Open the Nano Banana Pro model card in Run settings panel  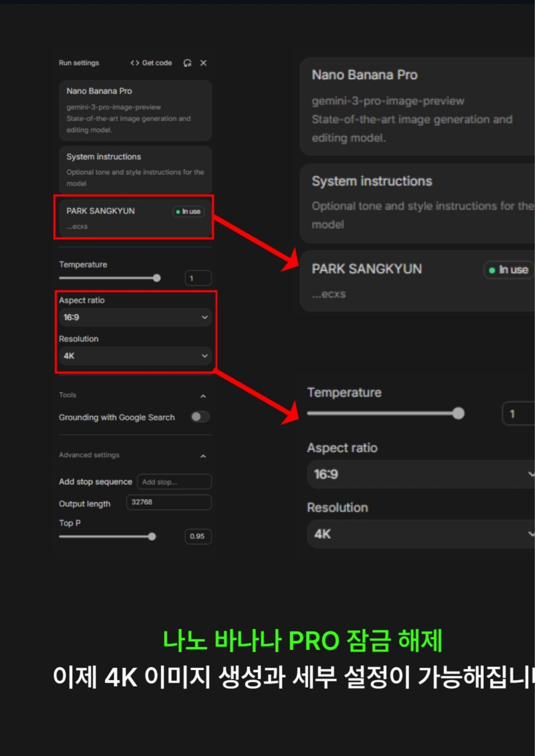pyautogui.click(x=135, y=110)
